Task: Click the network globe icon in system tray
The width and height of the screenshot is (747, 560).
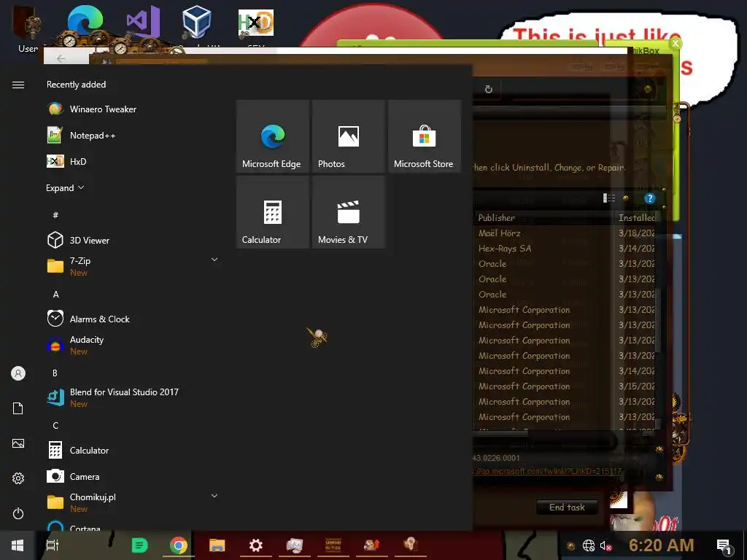Action: (589, 545)
